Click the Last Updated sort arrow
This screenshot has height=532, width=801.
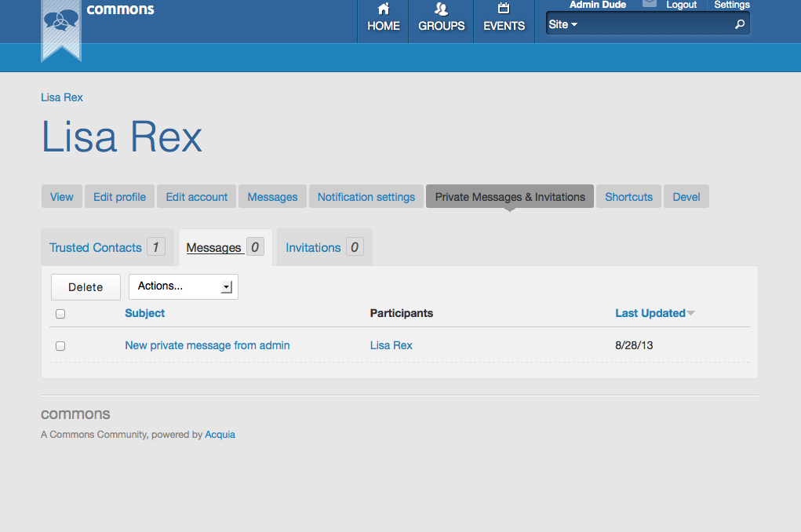[x=691, y=314]
